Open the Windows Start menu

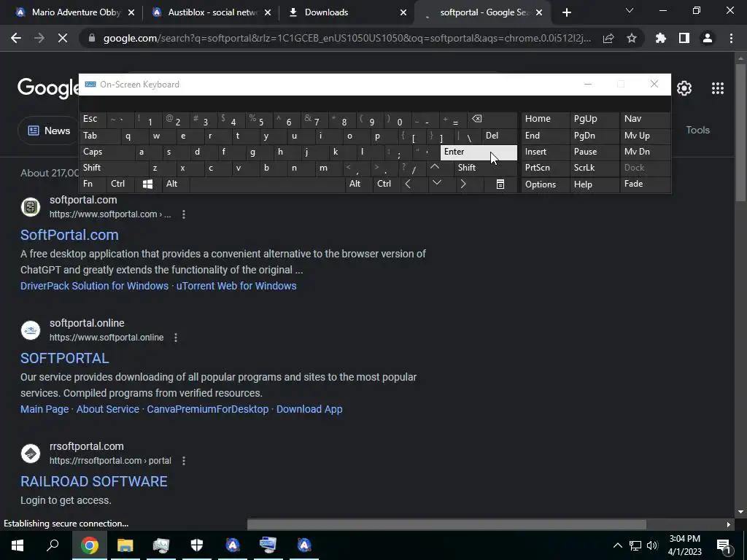pyautogui.click(x=18, y=545)
